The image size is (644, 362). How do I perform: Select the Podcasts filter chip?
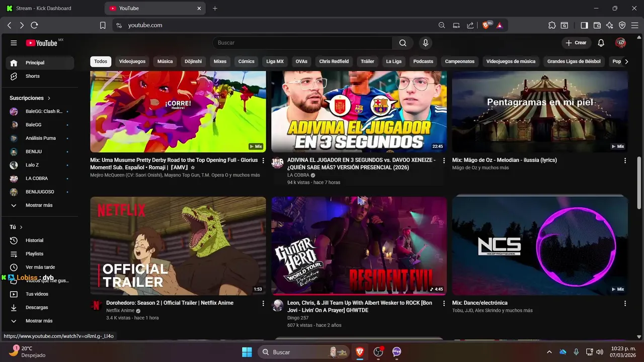coord(423,61)
